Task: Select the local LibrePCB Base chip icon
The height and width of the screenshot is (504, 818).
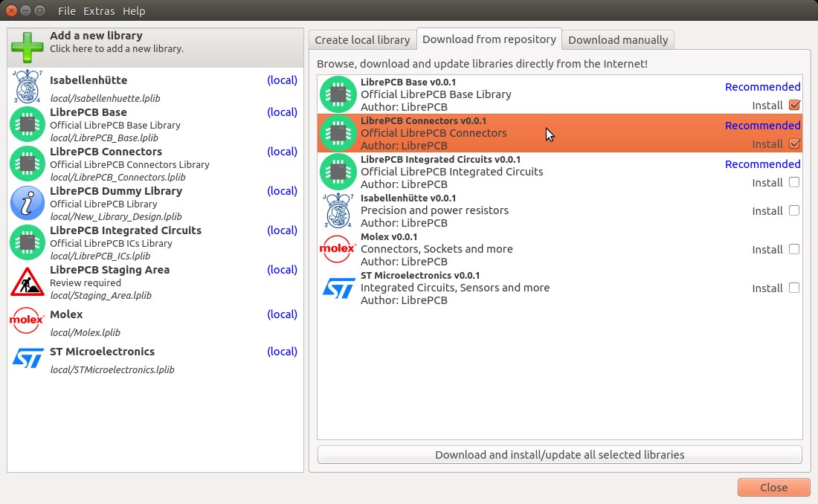Action: tap(28, 124)
